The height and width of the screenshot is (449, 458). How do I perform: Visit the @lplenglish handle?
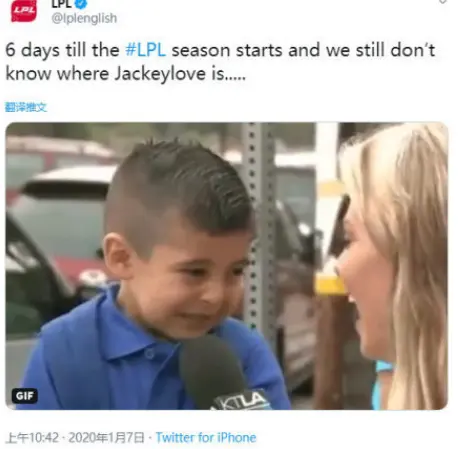[84, 18]
